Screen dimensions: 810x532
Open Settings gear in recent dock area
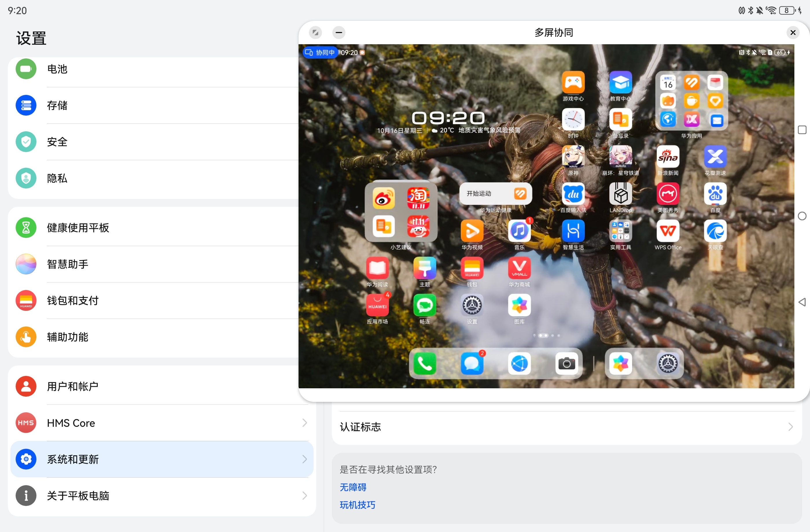coord(668,364)
